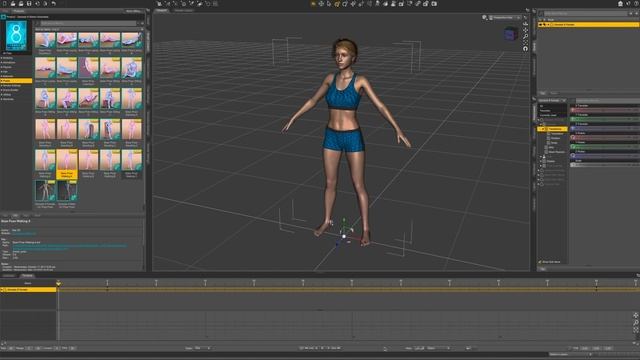Select the highlighted orange tool in top toolbar
Screen dimensions: 640x360
click(337, 4)
